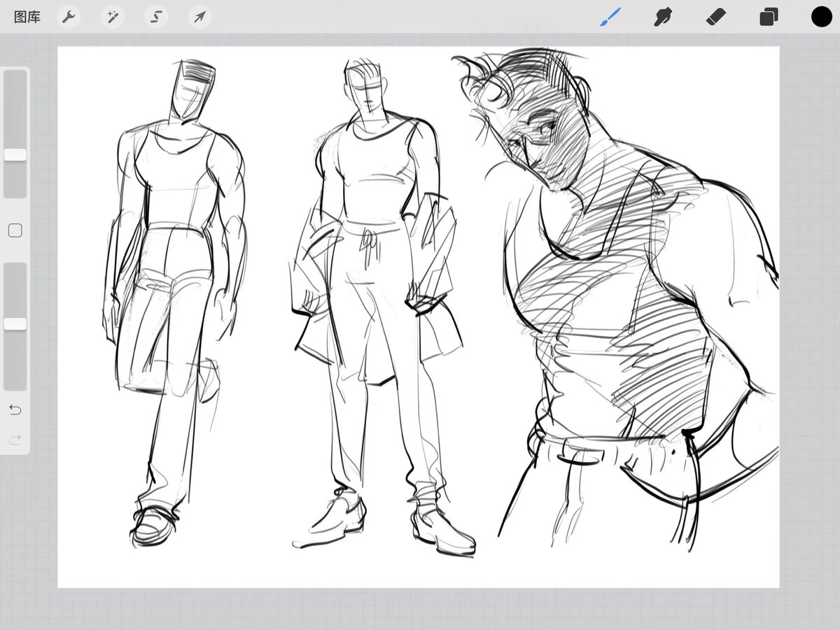Tap the brush opacity slider handle
Screen dimensions: 840x630
point(15,323)
